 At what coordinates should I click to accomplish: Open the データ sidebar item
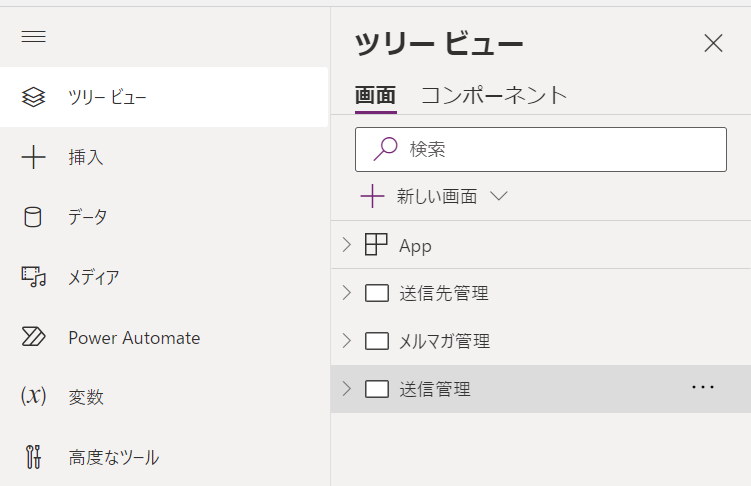click(164, 217)
